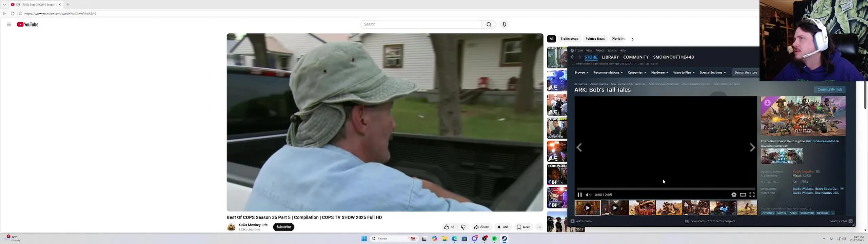Open SMOKINOUTTHE448 profile tab

pyautogui.click(x=673, y=57)
